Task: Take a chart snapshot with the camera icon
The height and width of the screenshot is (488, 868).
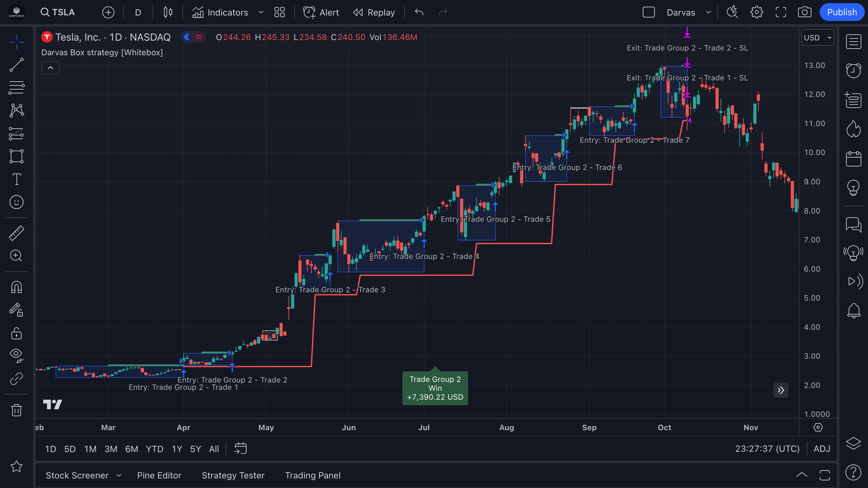Action: (805, 12)
